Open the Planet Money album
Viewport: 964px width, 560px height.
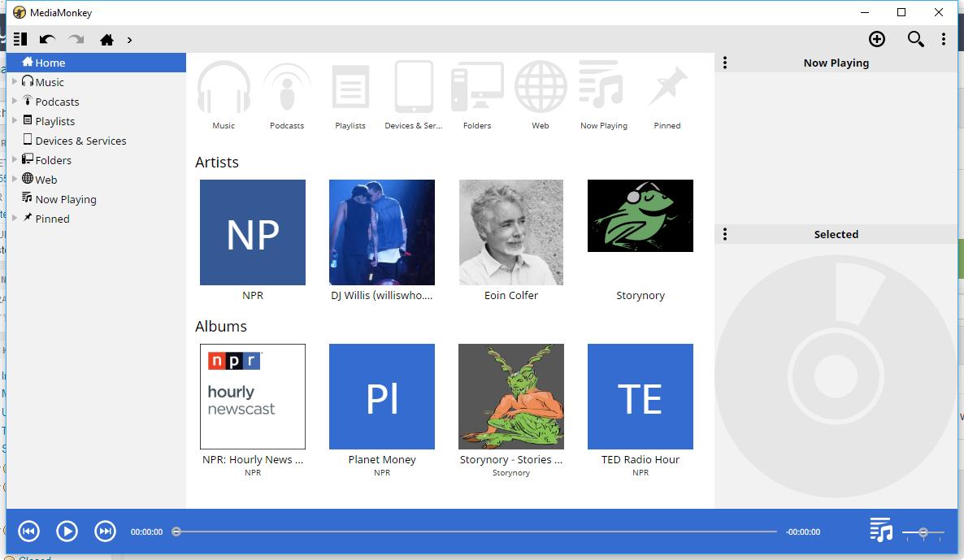(x=382, y=397)
